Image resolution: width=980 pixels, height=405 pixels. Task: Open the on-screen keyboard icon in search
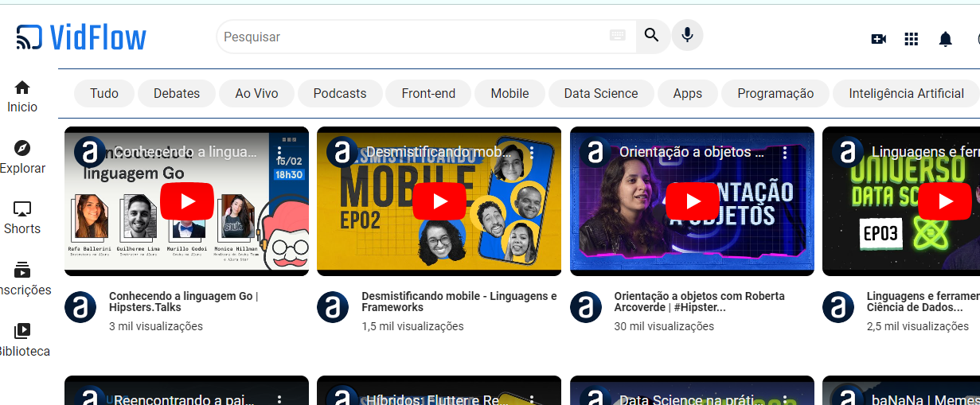click(x=618, y=35)
